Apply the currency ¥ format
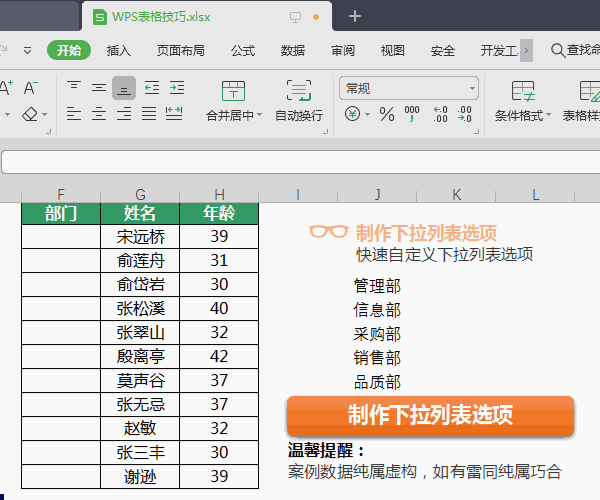 click(x=352, y=114)
